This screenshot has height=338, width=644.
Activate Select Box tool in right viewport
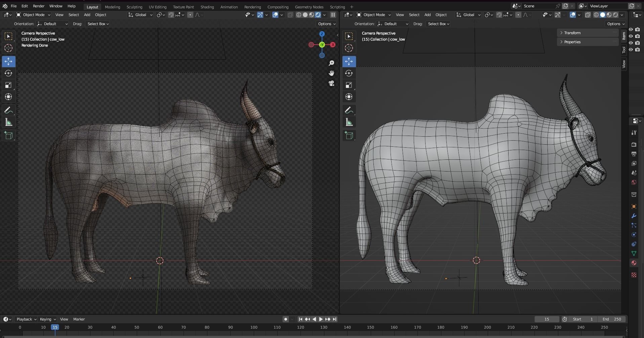pyautogui.click(x=349, y=36)
